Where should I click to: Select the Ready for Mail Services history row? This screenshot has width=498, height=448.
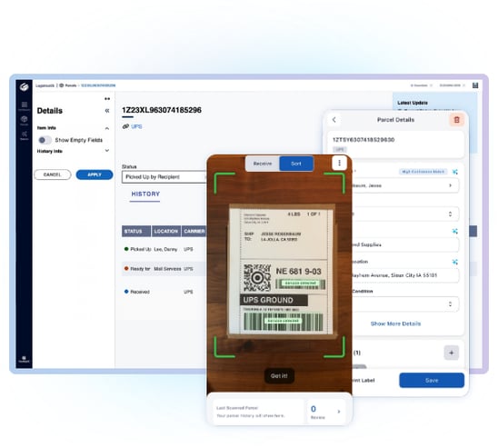pos(164,269)
